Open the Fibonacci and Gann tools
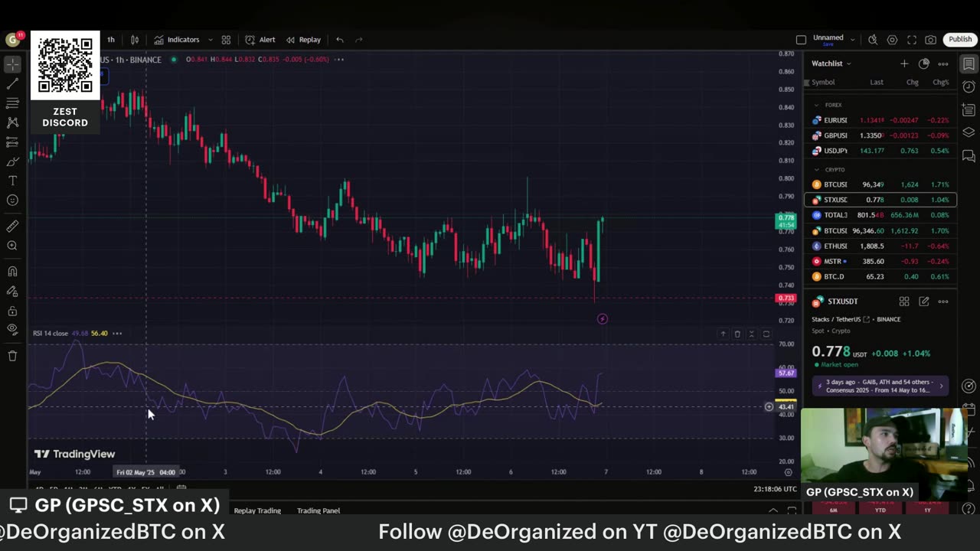Image resolution: width=980 pixels, height=551 pixels. 12,103
